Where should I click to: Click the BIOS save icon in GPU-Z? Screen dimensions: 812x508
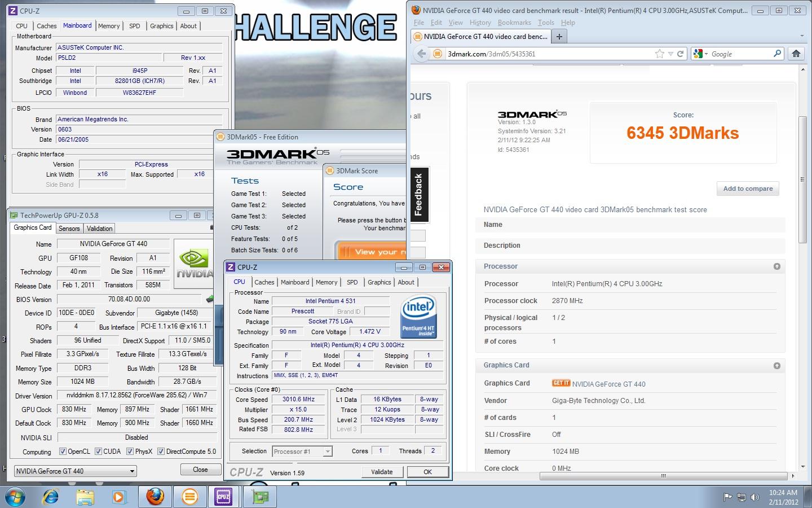click(x=209, y=299)
